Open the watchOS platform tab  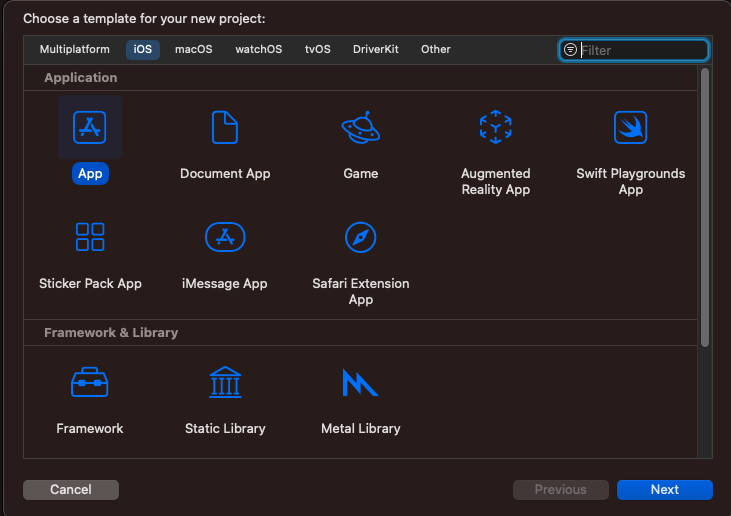(x=258, y=49)
